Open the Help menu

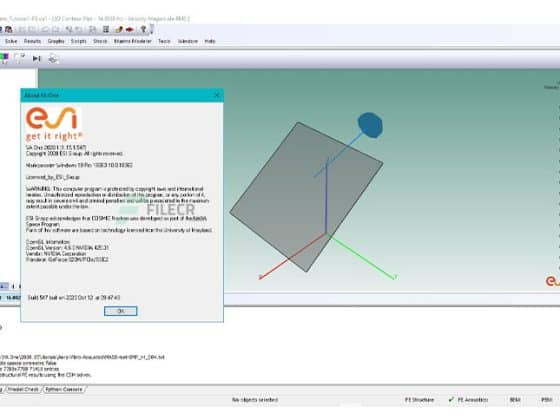210,41
